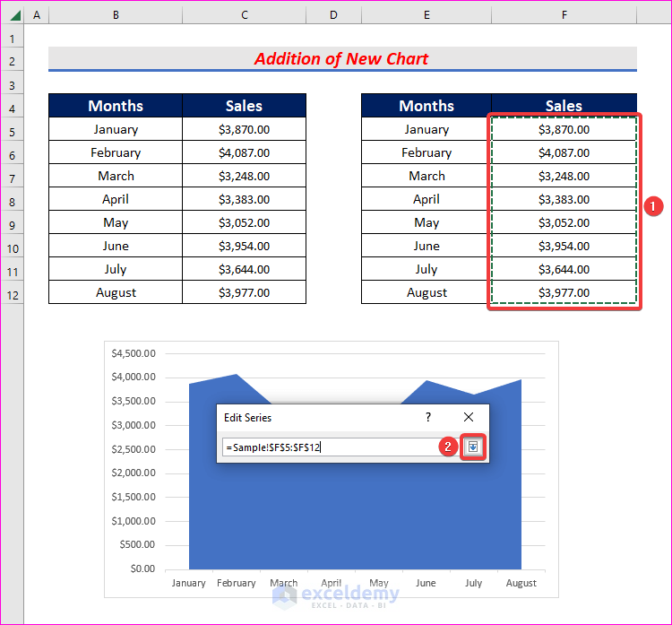Click the select-all triangle at the sheet corner

15,16
